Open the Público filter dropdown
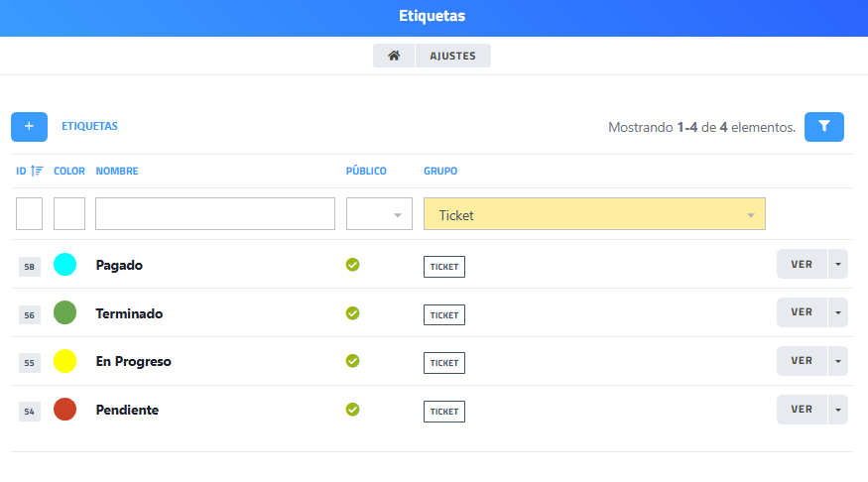 click(x=379, y=214)
